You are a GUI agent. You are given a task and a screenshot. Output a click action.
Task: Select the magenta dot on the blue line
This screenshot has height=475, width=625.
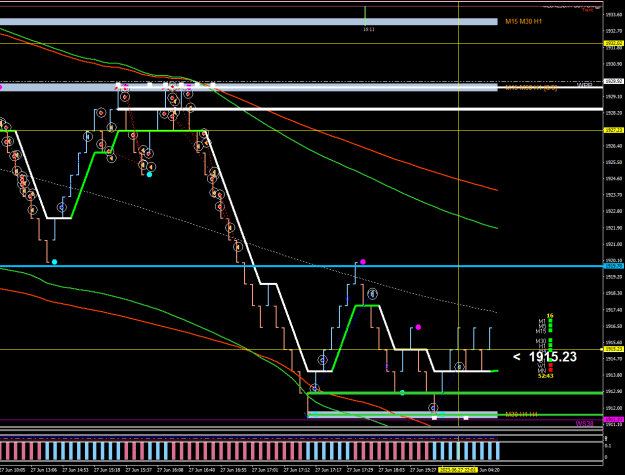point(363,262)
